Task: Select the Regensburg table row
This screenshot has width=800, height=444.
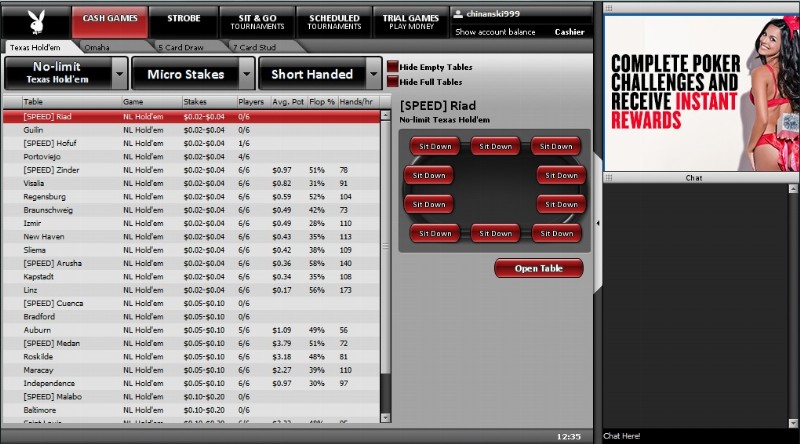Action: [x=191, y=196]
